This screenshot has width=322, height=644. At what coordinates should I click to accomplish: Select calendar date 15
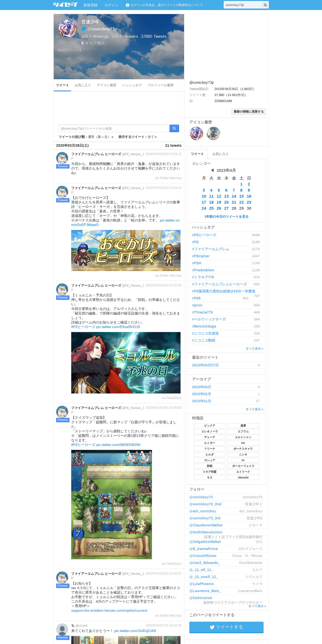point(241,196)
